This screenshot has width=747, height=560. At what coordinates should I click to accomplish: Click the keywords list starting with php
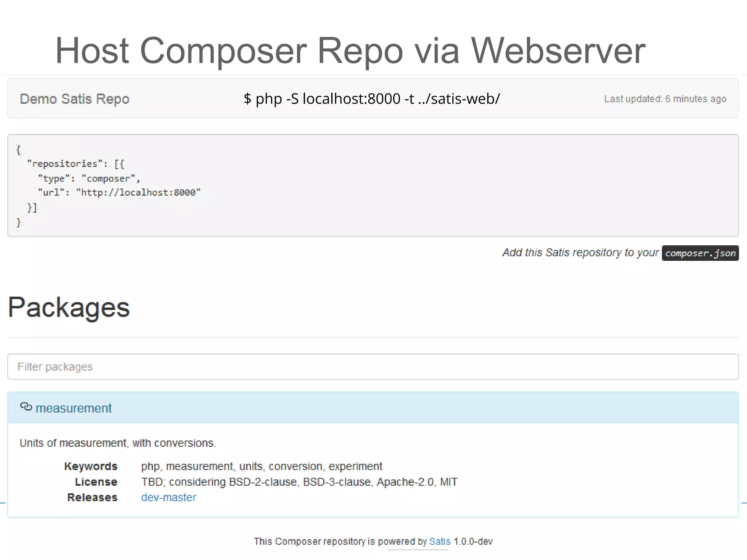coord(261,466)
